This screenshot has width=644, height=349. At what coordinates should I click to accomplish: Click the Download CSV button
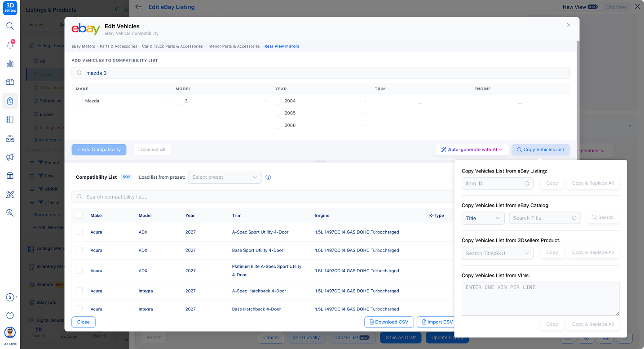(389, 322)
